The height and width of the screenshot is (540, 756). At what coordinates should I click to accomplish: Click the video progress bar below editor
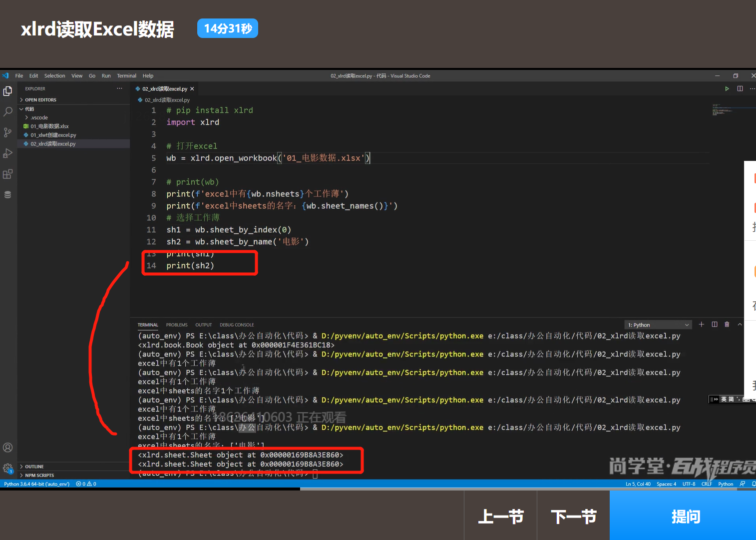click(378, 489)
